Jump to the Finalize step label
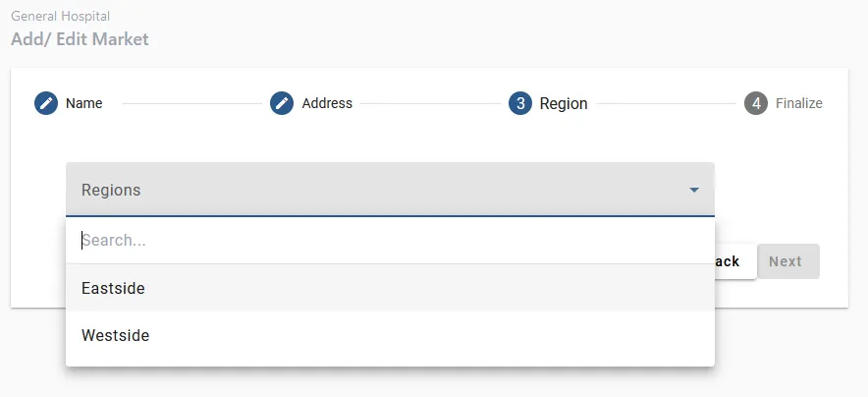Viewport: 868px width, 397px height. (798, 103)
